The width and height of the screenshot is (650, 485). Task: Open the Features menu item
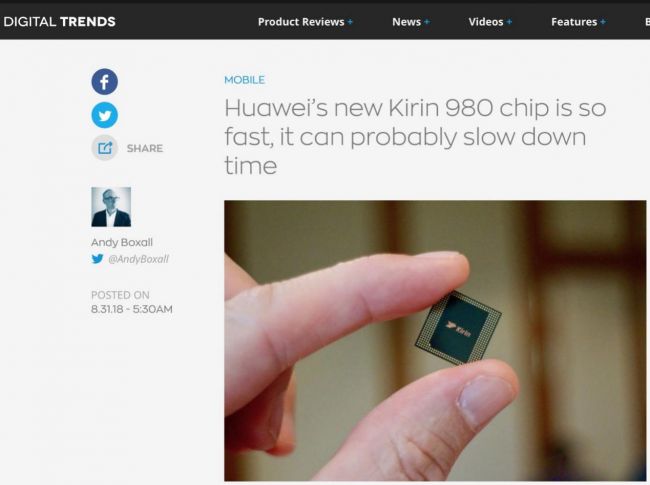click(574, 22)
